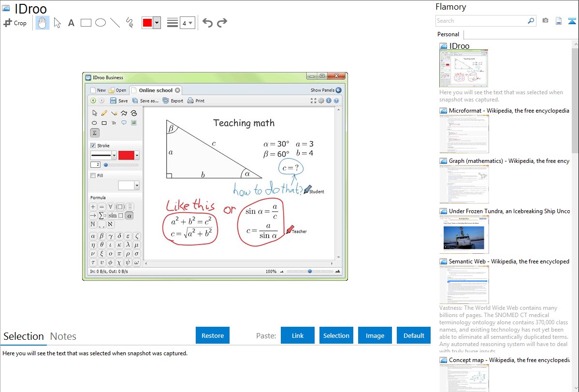Image resolution: width=579 pixels, height=392 pixels.
Task: Click the red stroke color swatch in IDroo
Action: [126, 155]
